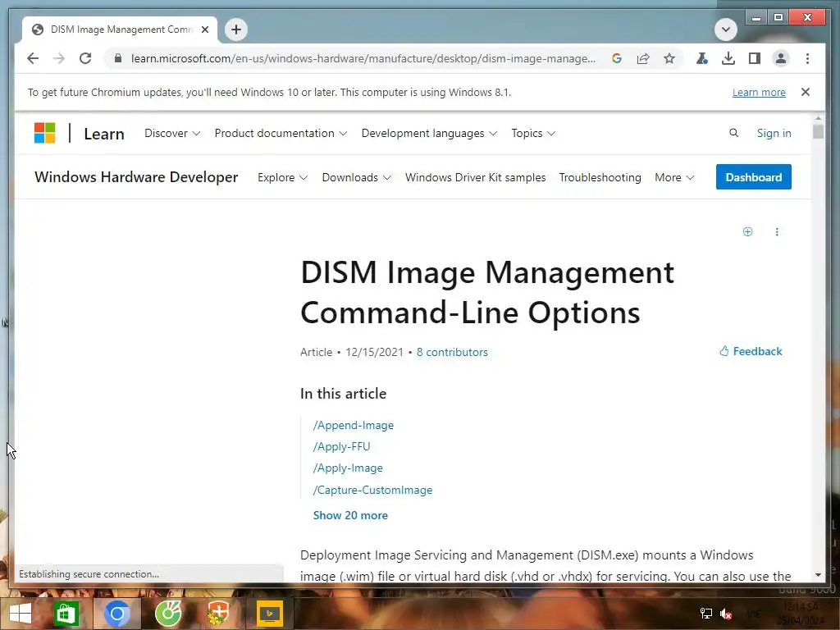Open Windows Driver Kit samples
The height and width of the screenshot is (630, 840).
[x=475, y=177]
